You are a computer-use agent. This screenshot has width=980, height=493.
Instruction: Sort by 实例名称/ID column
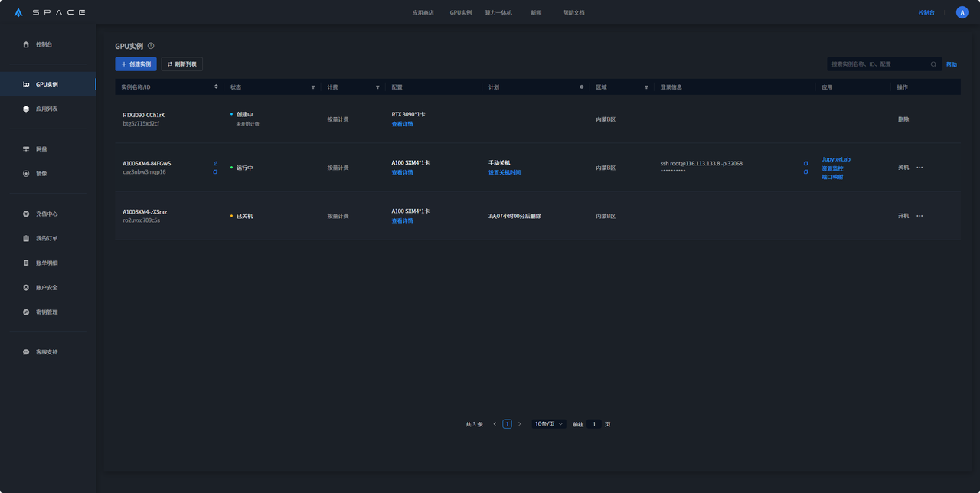click(216, 87)
